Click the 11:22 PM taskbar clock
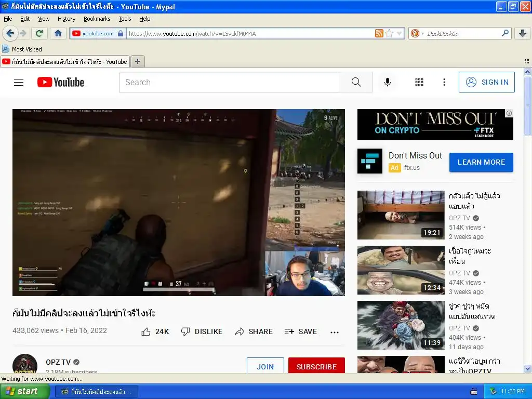This screenshot has height=399, width=532. [513, 391]
